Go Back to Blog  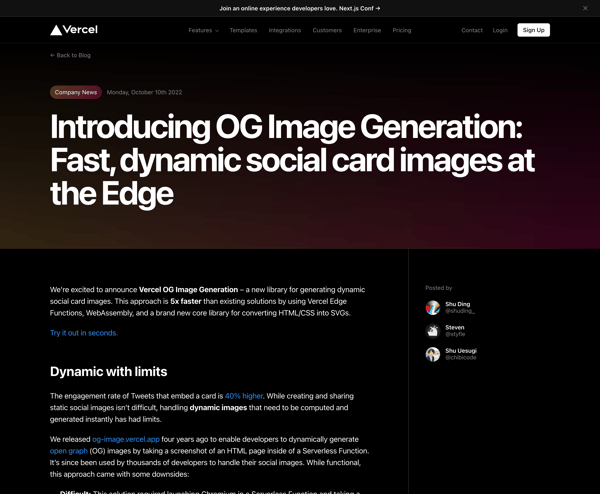[x=70, y=55]
